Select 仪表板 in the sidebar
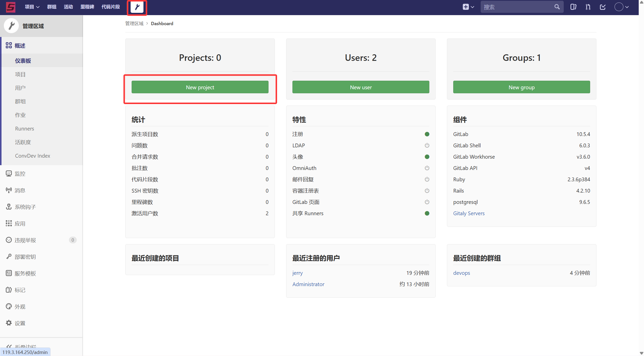644x356 pixels. [x=42, y=61]
